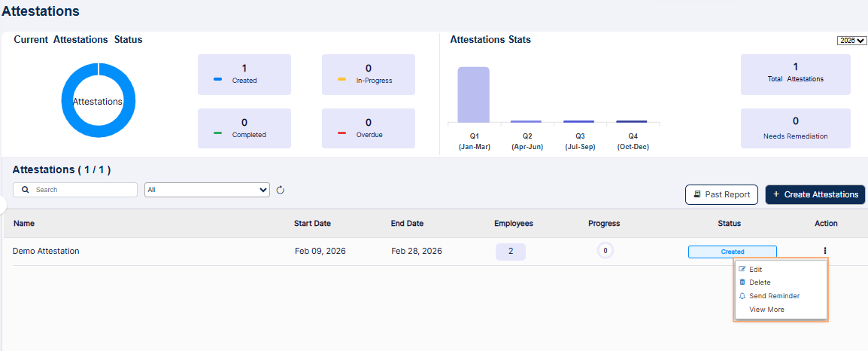
Task: Click the refresh icon beside the filter
Action: tap(281, 190)
